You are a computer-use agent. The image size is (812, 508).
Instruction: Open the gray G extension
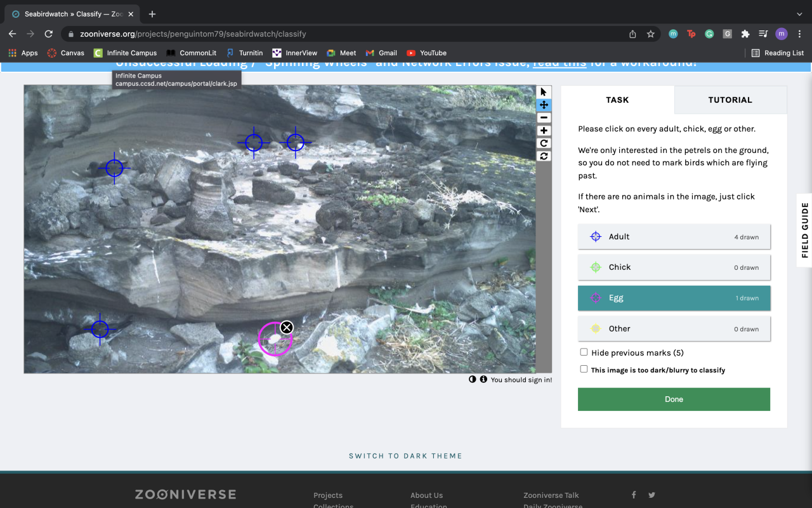click(x=727, y=34)
